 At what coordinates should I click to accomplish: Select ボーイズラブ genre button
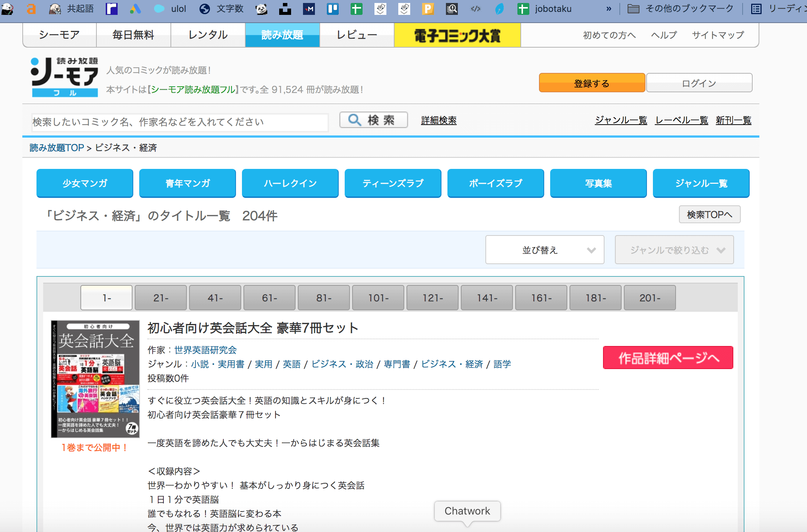pyautogui.click(x=496, y=183)
